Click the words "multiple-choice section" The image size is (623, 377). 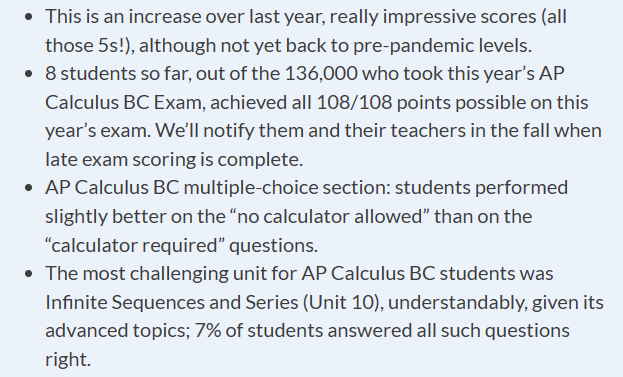[287, 188]
